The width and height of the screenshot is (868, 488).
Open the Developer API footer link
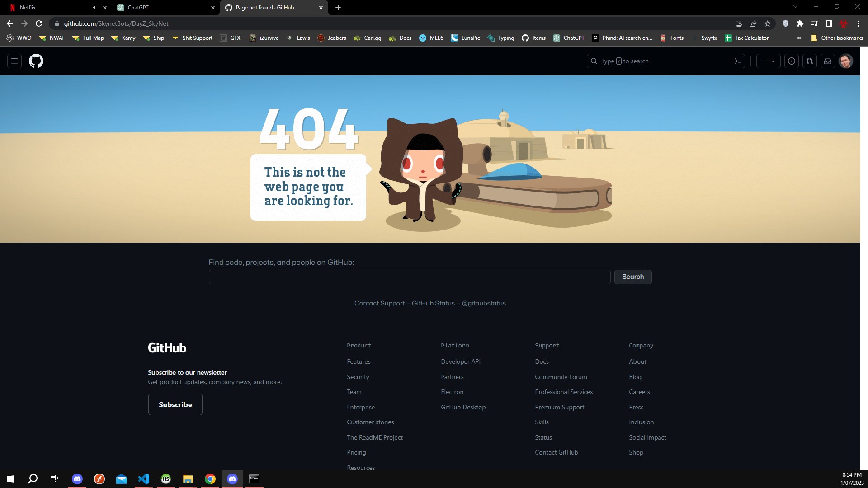tap(461, 361)
